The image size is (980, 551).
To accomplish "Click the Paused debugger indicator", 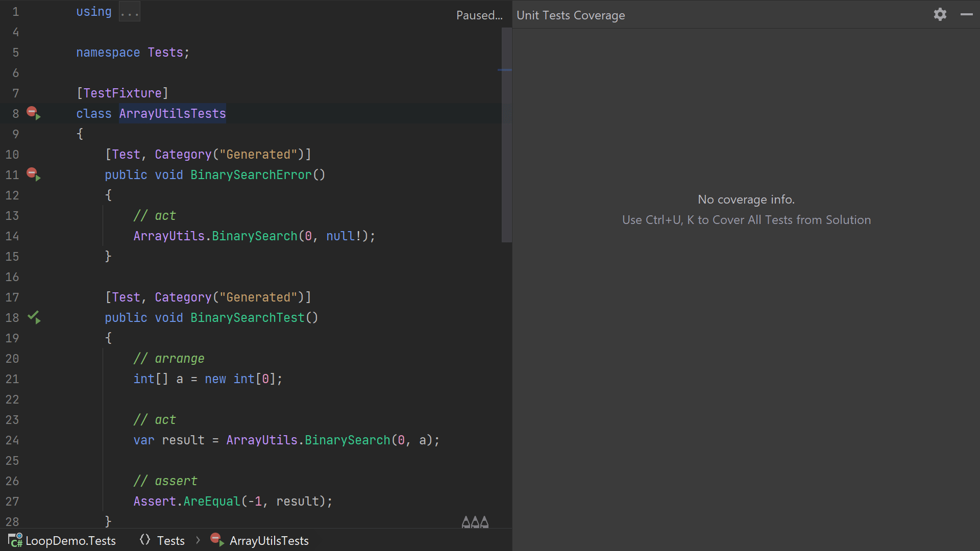I will pyautogui.click(x=479, y=15).
